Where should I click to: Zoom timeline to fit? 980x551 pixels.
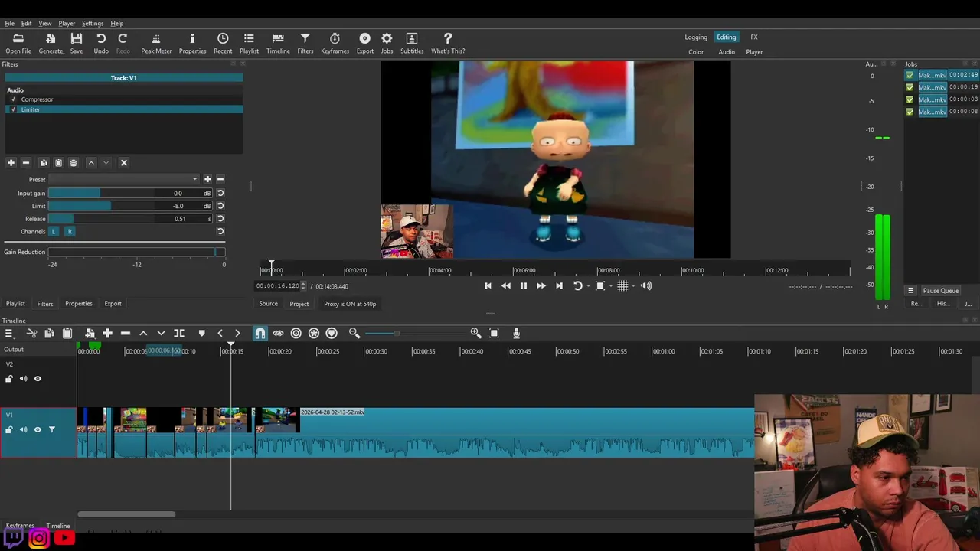(x=494, y=334)
